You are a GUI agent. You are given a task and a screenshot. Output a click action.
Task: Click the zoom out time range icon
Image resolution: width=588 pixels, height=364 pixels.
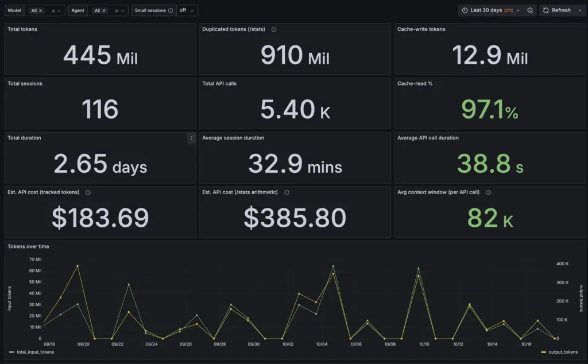[x=530, y=10]
